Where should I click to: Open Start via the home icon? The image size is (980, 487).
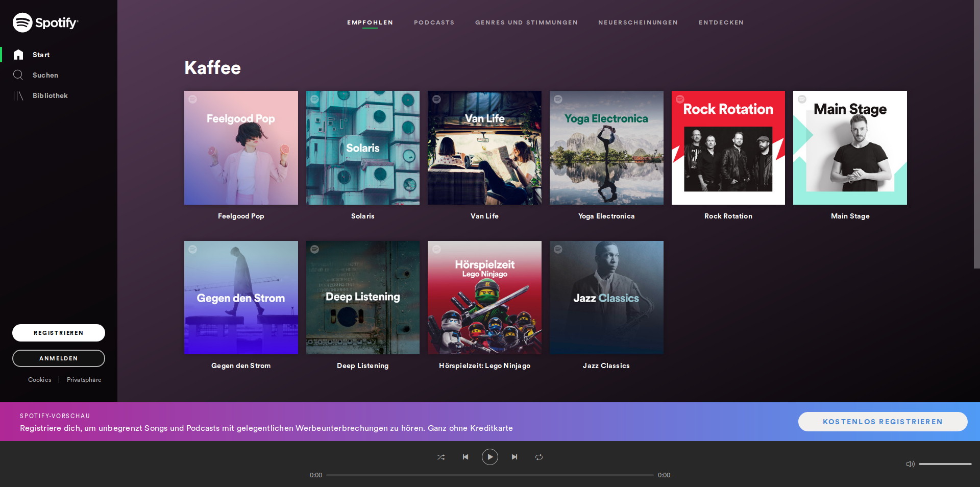tap(18, 55)
